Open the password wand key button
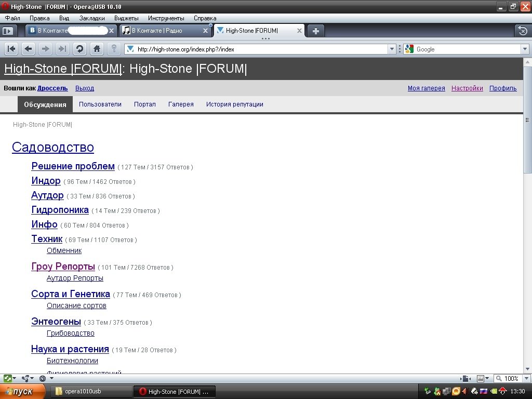532x399 pixels. click(x=114, y=49)
